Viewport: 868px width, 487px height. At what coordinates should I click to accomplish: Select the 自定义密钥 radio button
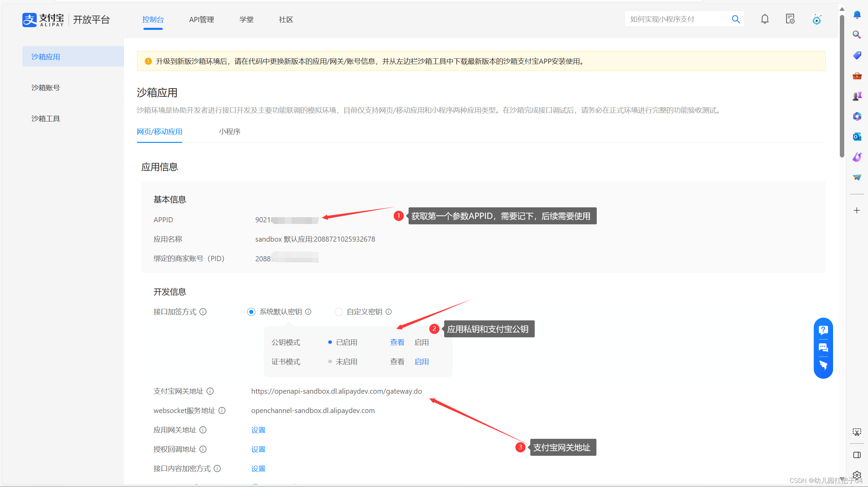coord(338,312)
